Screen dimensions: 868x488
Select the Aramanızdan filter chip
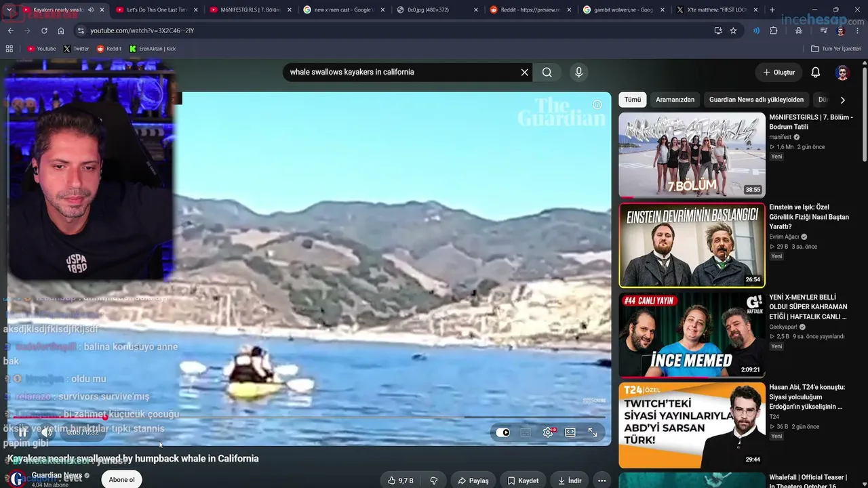click(x=675, y=100)
